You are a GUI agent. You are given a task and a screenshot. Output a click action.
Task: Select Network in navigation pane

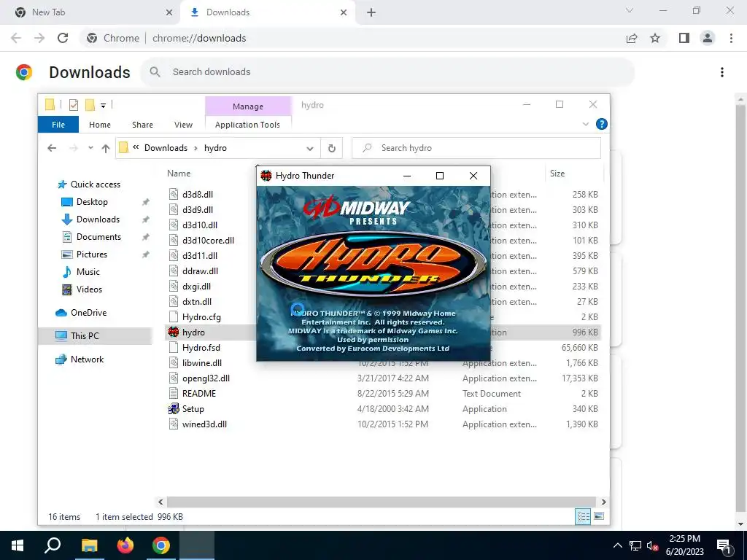pyautogui.click(x=87, y=359)
